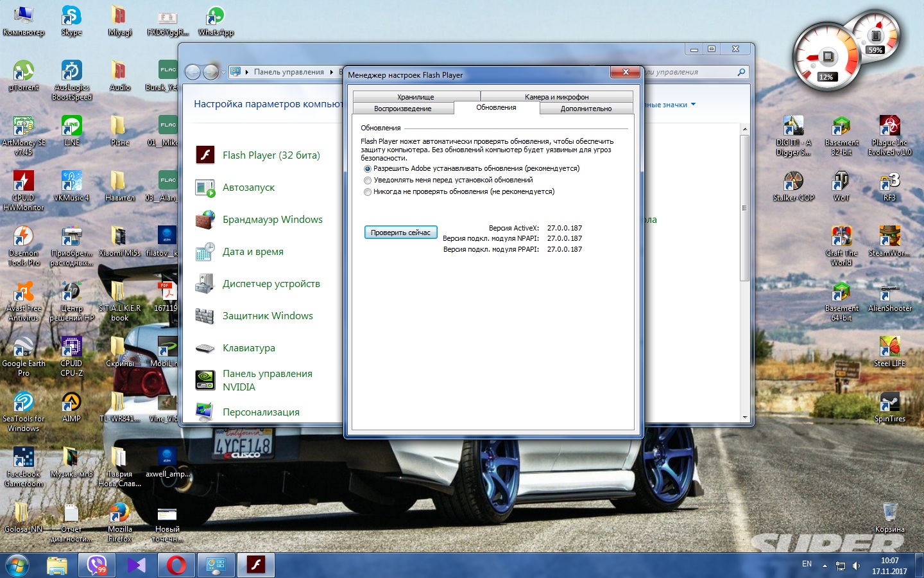Open Клавиатура icon in Control Panel
This screenshot has width=924, height=578.
[x=205, y=347]
